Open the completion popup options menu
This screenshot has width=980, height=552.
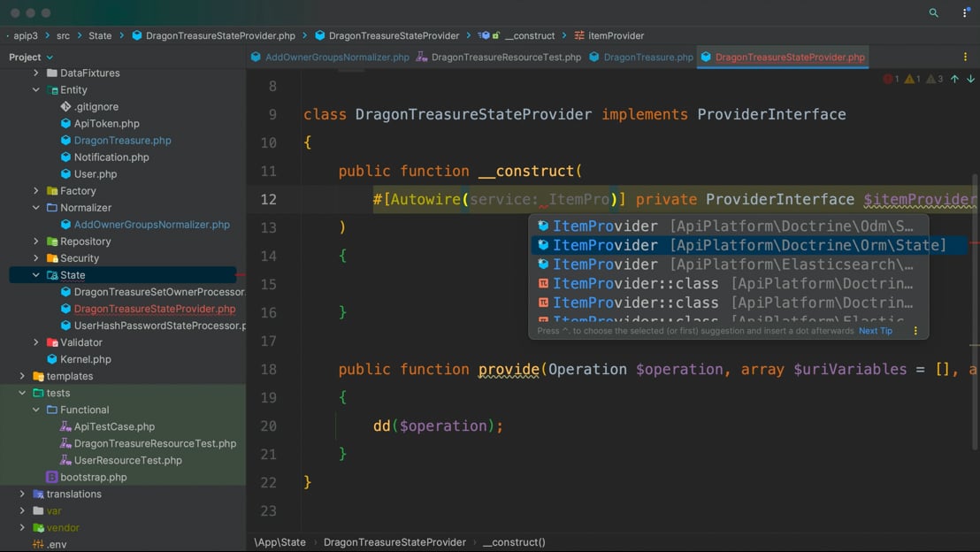(915, 331)
